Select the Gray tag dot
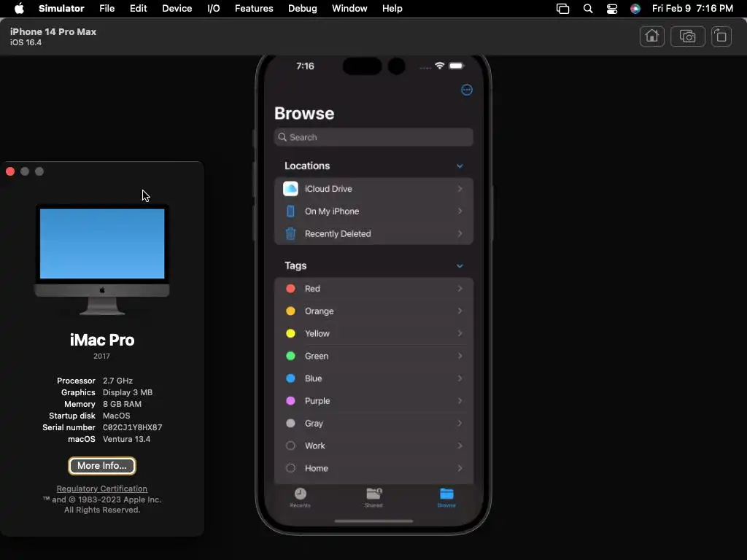Image resolution: width=747 pixels, height=560 pixels. (x=290, y=423)
